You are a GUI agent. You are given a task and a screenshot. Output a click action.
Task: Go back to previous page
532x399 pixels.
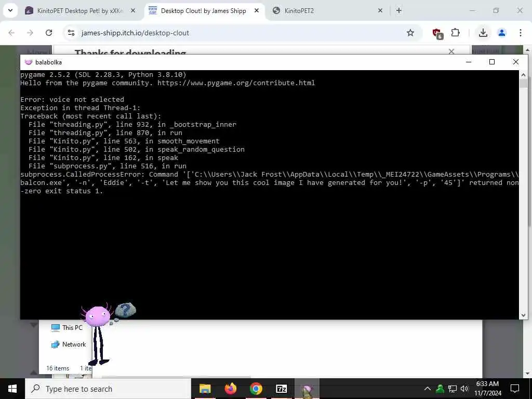(x=11, y=33)
